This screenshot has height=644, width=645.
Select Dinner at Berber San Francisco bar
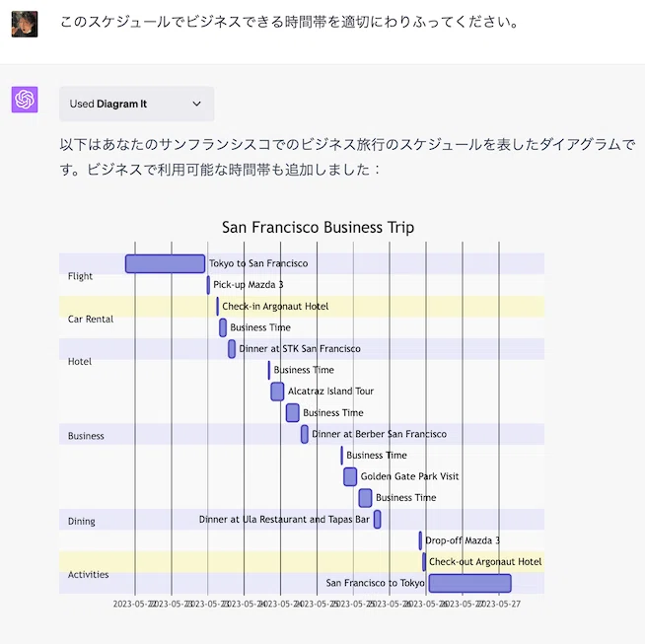[x=305, y=434]
